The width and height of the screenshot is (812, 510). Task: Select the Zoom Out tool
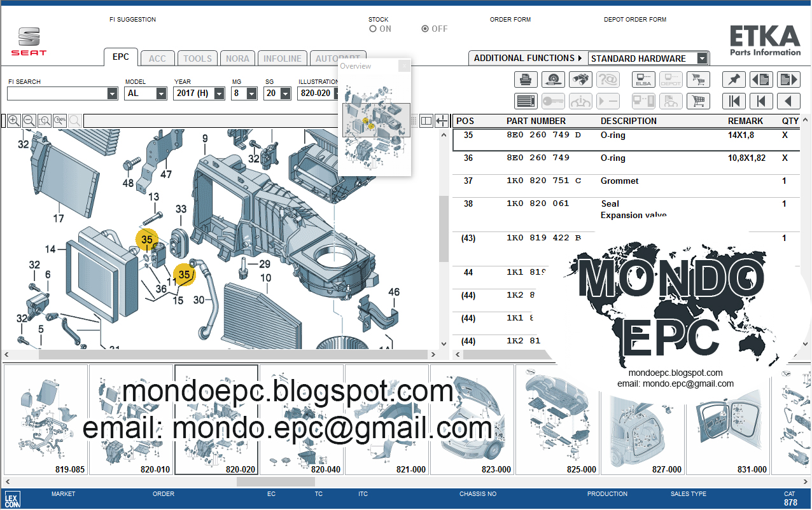pyautogui.click(x=29, y=120)
